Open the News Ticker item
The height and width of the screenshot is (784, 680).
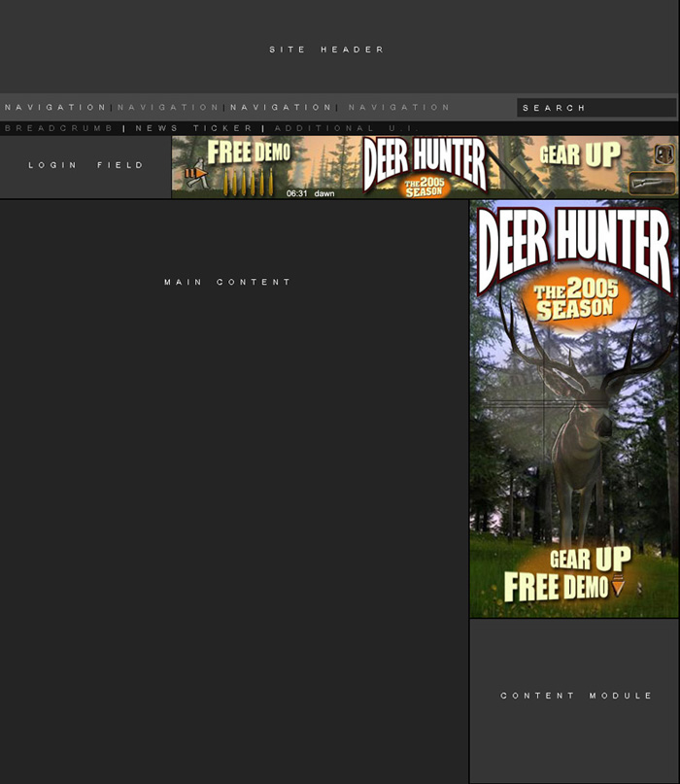pyautogui.click(x=193, y=128)
